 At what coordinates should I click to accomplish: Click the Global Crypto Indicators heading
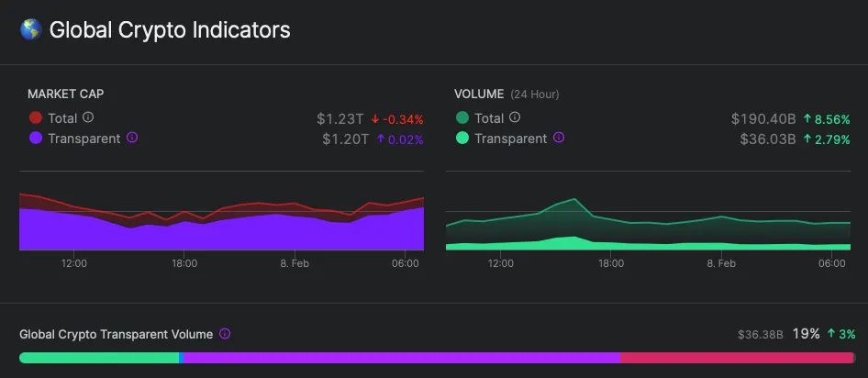(170, 30)
